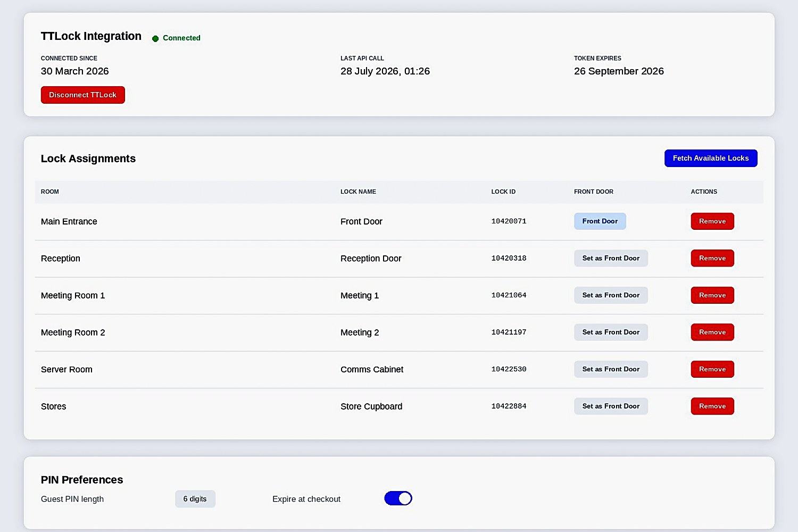Click the Expire at checkout label
This screenshot has height=532, width=798.
coord(306,499)
